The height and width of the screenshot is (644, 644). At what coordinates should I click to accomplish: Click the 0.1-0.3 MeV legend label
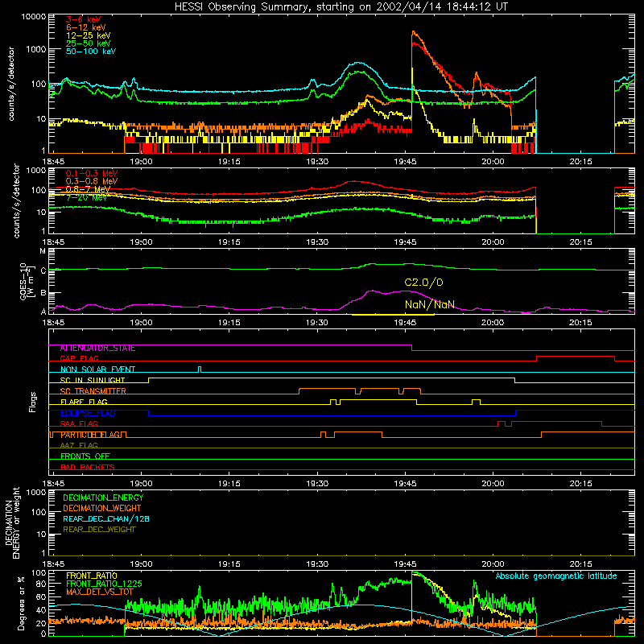[x=92, y=173]
